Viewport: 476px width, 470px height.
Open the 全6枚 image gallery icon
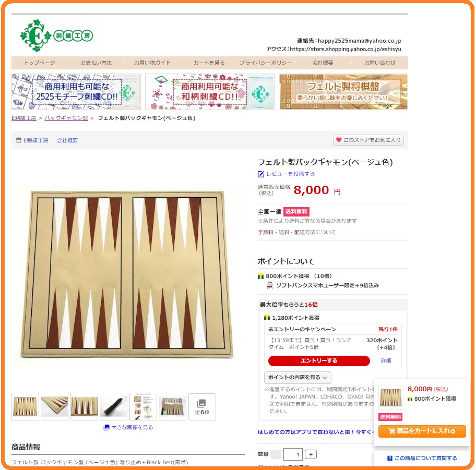pos(202,406)
